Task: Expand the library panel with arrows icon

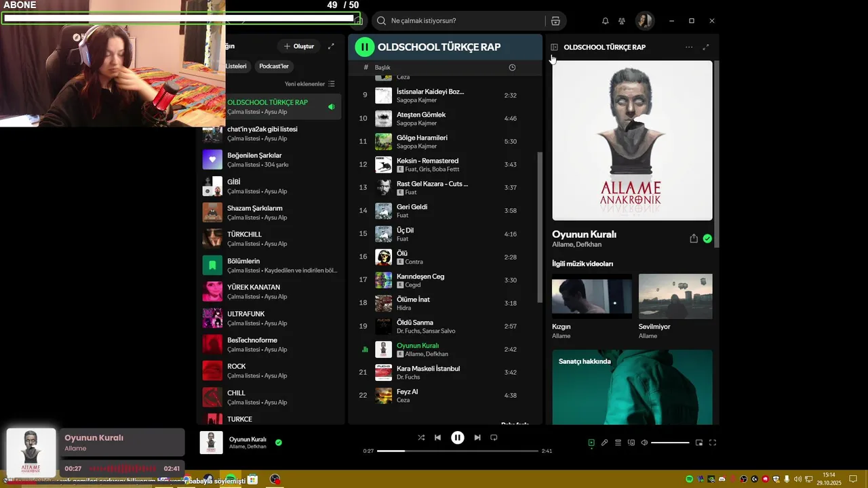Action: pos(331,46)
